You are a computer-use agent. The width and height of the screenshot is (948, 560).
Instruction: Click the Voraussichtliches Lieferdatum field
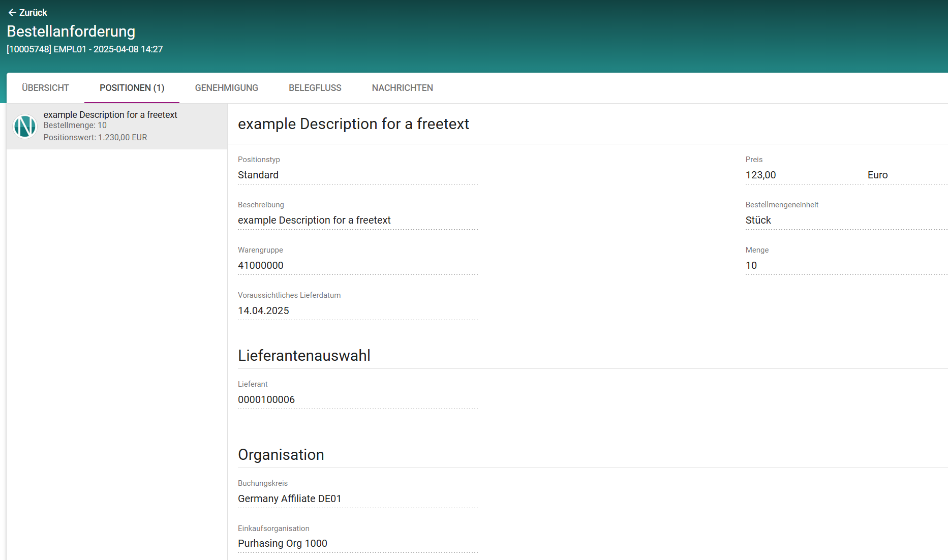pyautogui.click(x=357, y=311)
